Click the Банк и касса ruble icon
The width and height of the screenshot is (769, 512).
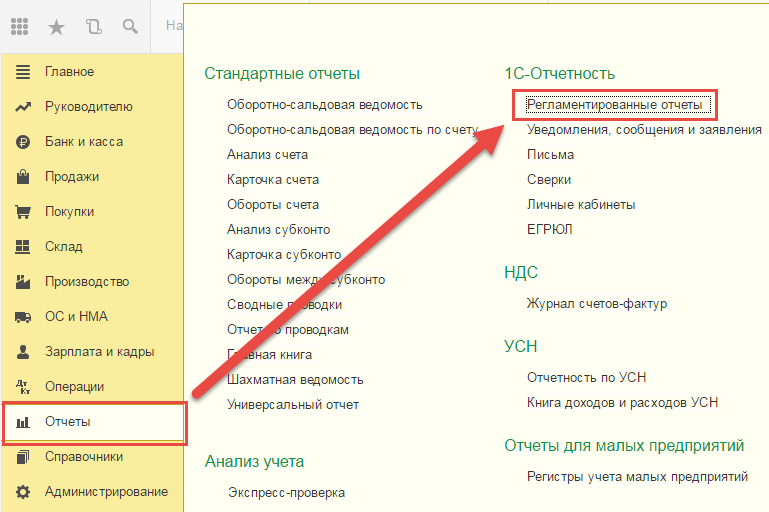point(23,142)
